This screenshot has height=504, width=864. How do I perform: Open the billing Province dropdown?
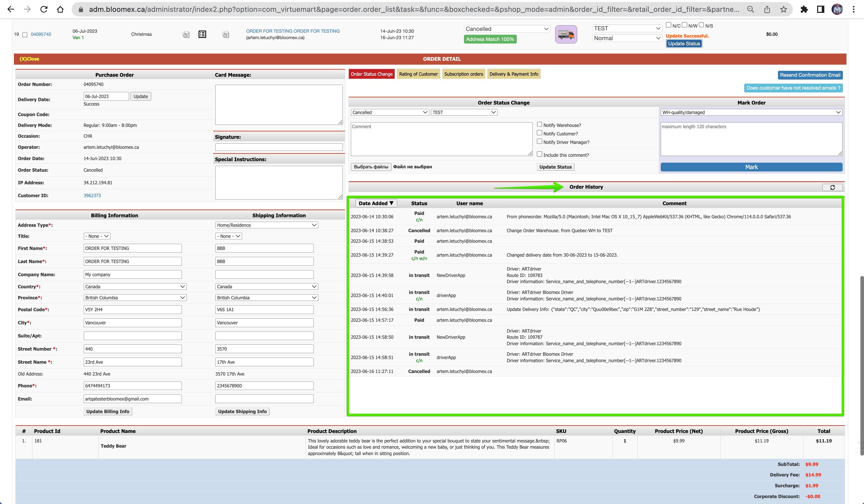135,298
